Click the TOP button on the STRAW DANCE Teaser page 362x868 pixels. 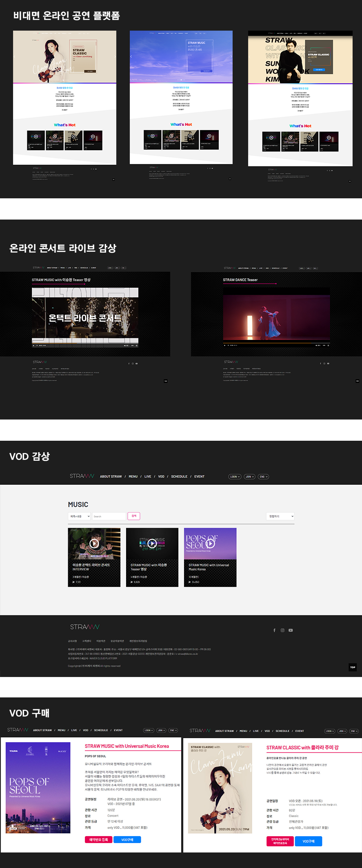357,381
